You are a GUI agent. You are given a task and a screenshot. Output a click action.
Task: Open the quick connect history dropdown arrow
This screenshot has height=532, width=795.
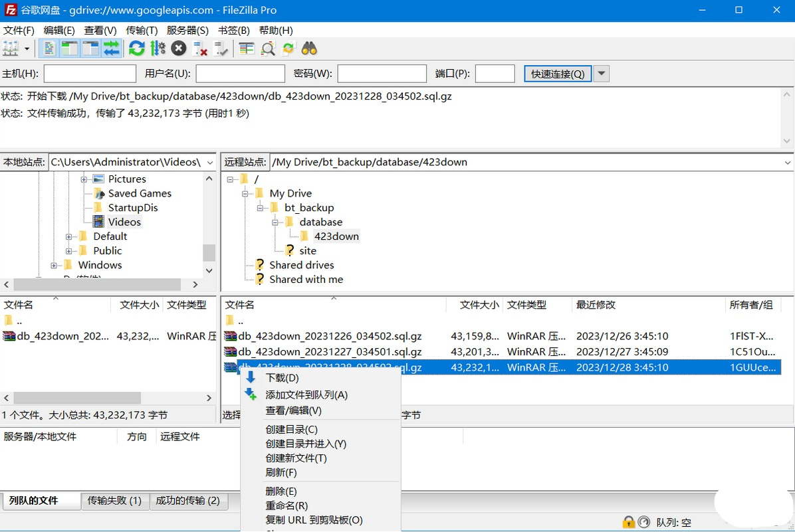click(601, 74)
